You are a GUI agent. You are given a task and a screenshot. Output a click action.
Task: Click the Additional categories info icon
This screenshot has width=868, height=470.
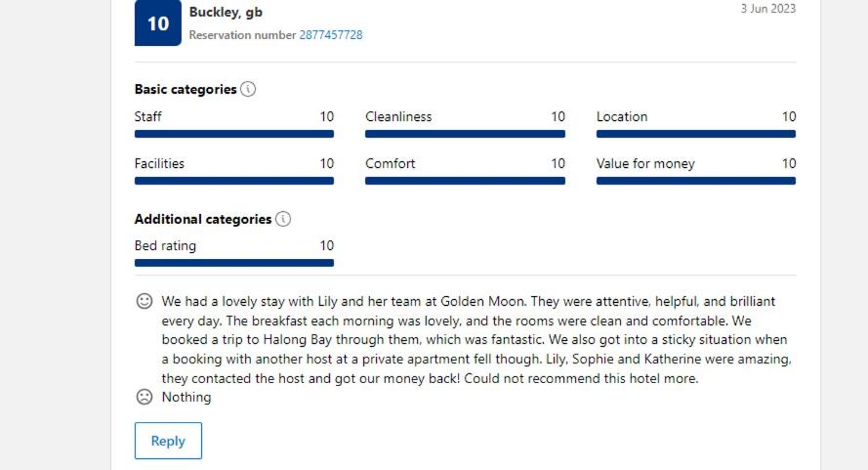283,219
